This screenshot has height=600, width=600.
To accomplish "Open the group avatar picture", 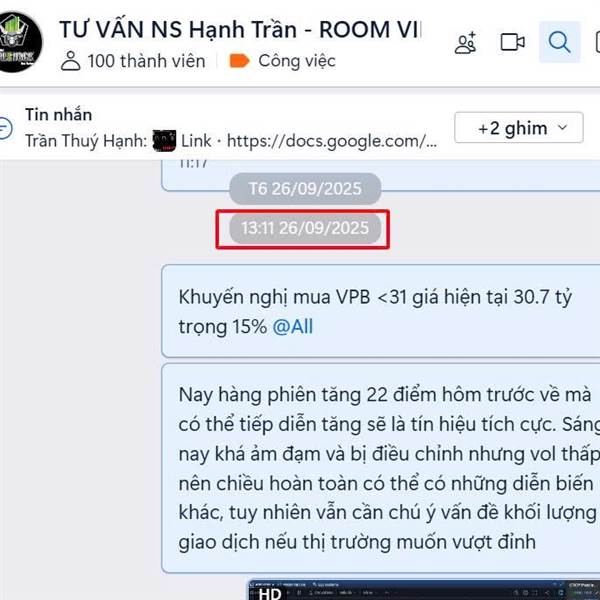I will coord(19,42).
